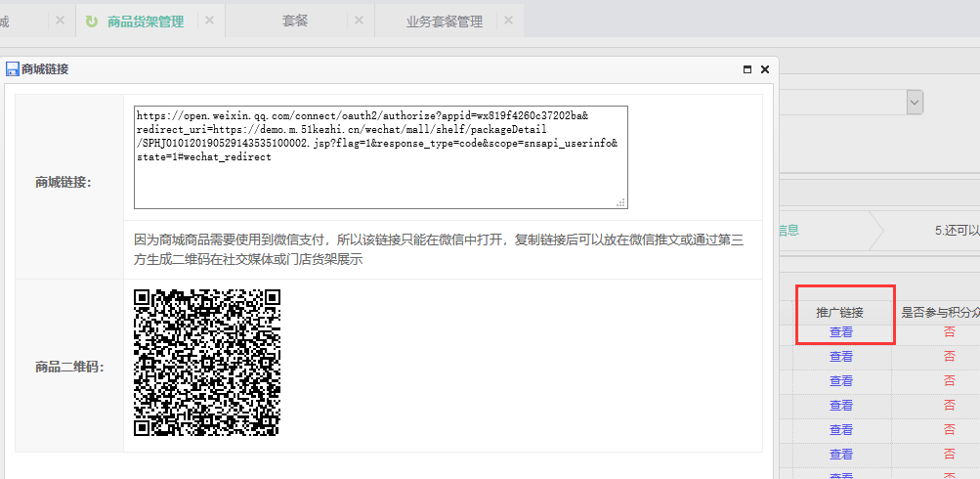
Task: Click the 商品二维码 QR code image
Action: click(x=207, y=363)
